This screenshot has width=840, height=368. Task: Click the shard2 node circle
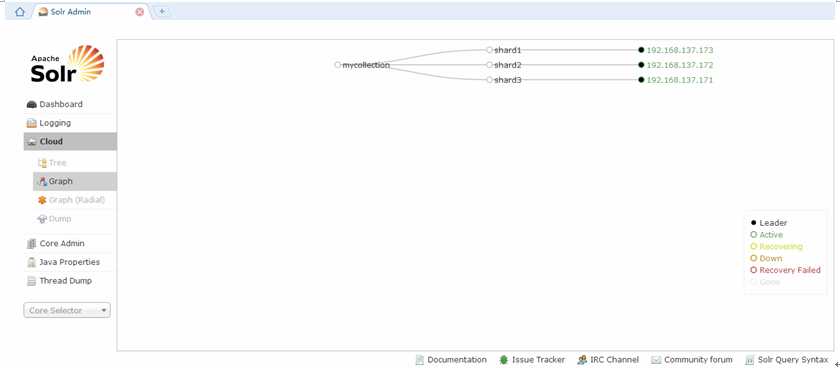click(489, 65)
